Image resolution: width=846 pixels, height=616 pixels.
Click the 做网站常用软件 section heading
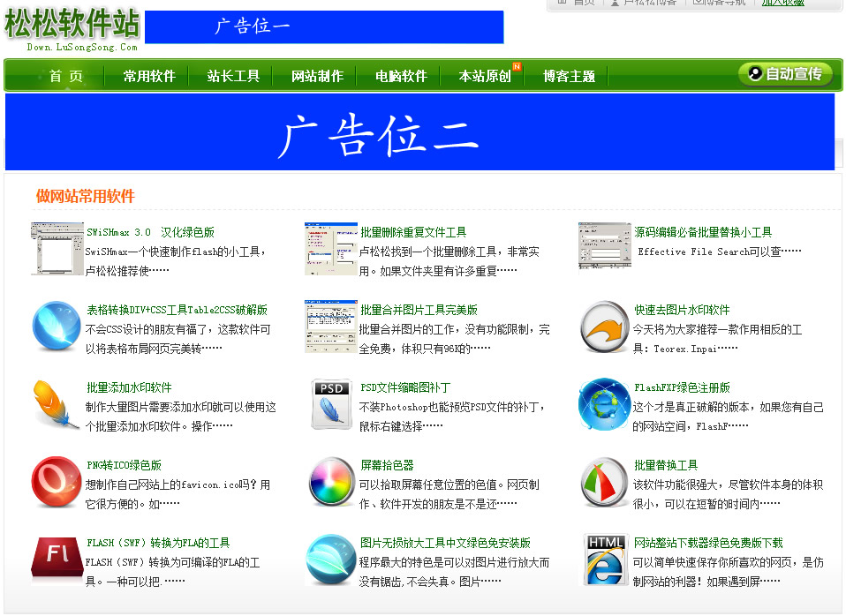click(86, 196)
